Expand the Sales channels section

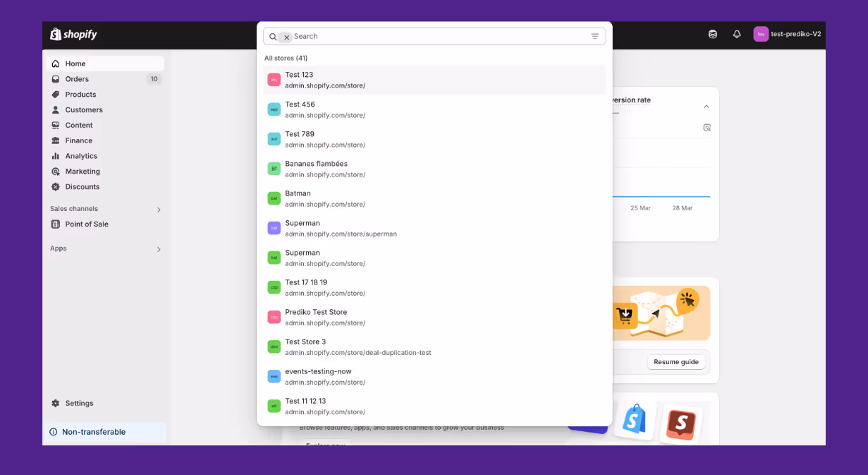pos(159,210)
